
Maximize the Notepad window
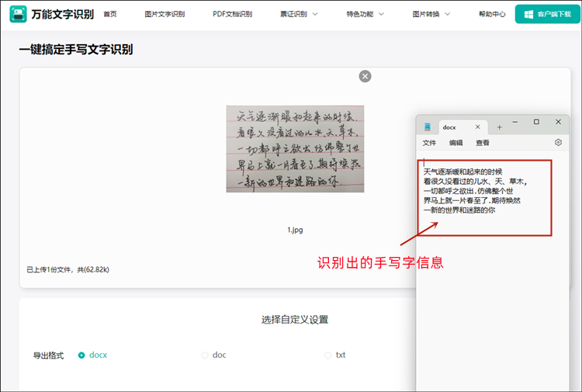point(536,122)
